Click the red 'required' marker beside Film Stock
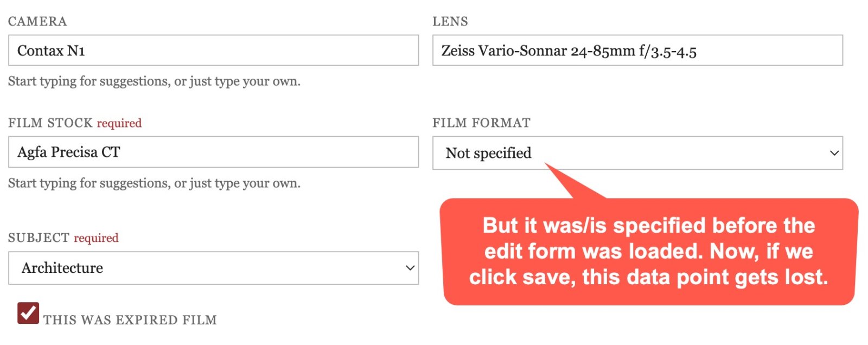Image resolution: width=868 pixels, height=345 pixels. (119, 124)
